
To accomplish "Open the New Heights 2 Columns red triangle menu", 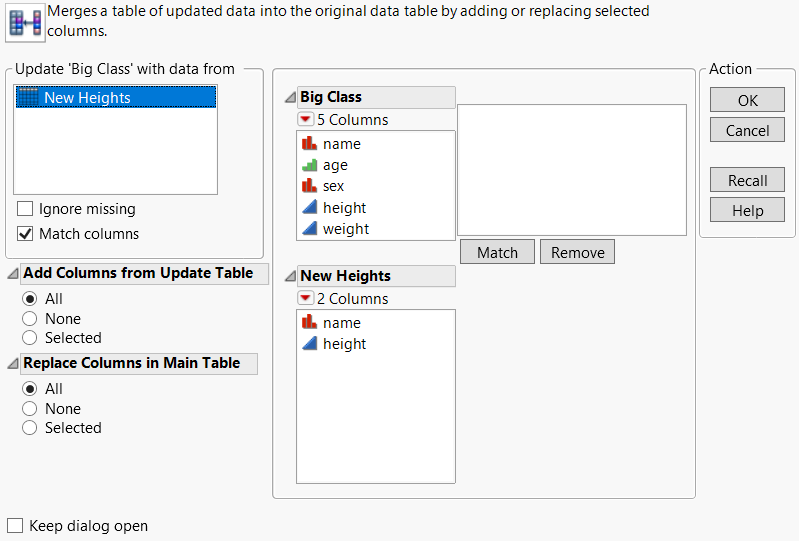I will tap(305, 299).
